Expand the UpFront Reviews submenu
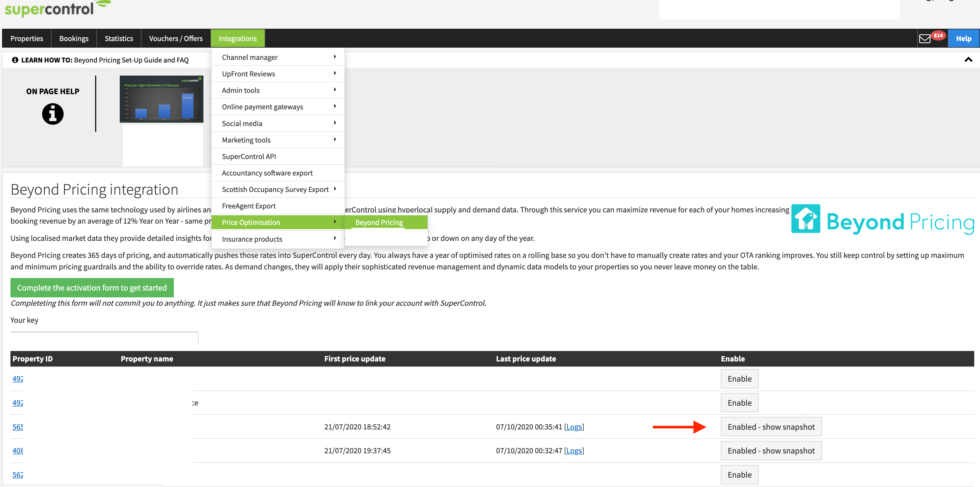The image size is (980, 487). (x=278, y=74)
